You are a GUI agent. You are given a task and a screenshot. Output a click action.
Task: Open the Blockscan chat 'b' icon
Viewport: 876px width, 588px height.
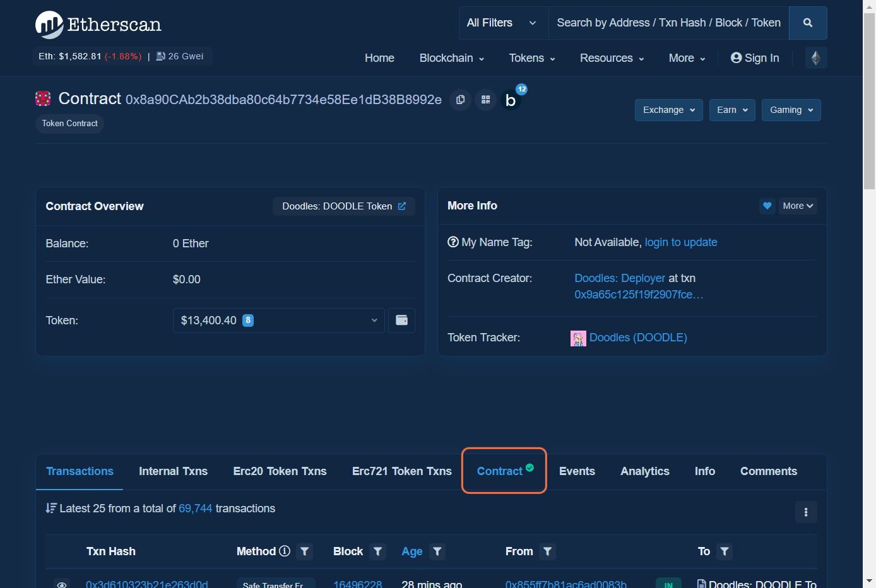click(511, 100)
